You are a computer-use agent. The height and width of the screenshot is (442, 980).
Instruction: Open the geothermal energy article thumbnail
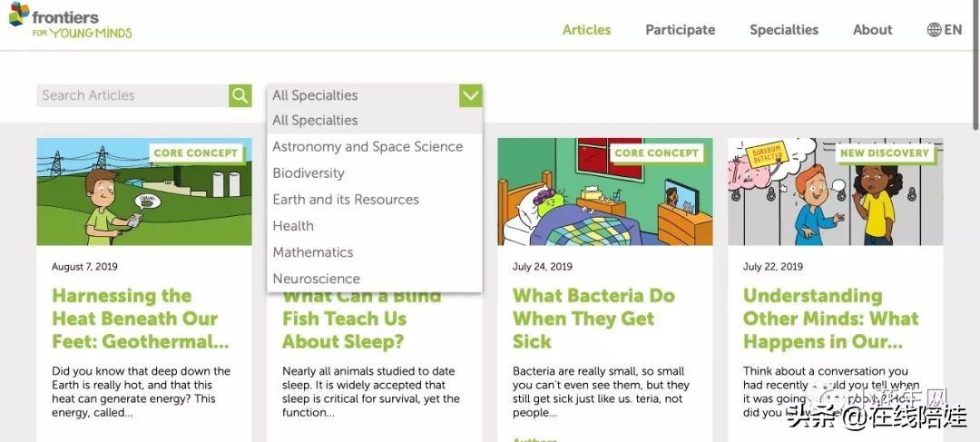pos(144,192)
